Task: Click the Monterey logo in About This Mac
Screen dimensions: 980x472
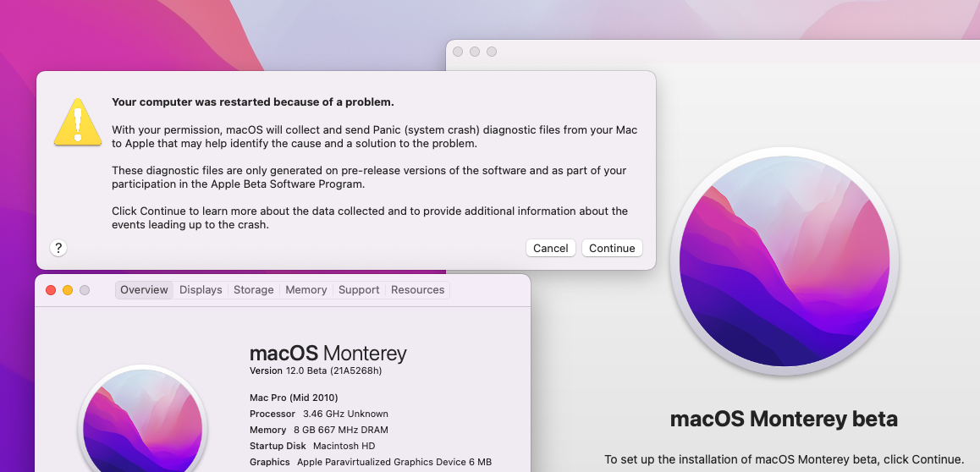Action: tap(143, 419)
